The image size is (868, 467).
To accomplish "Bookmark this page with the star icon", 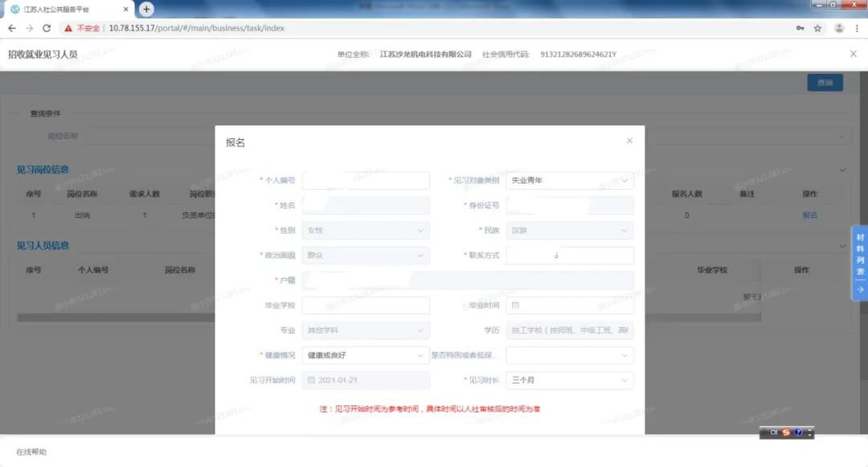I will tap(817, 28).
